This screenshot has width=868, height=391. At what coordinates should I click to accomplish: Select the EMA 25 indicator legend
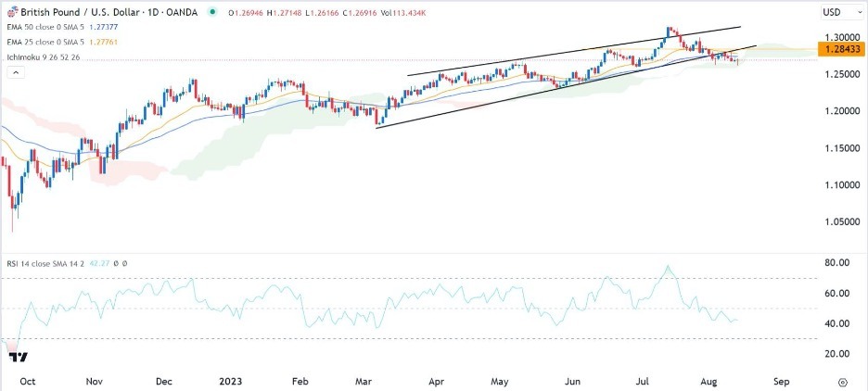43,42
